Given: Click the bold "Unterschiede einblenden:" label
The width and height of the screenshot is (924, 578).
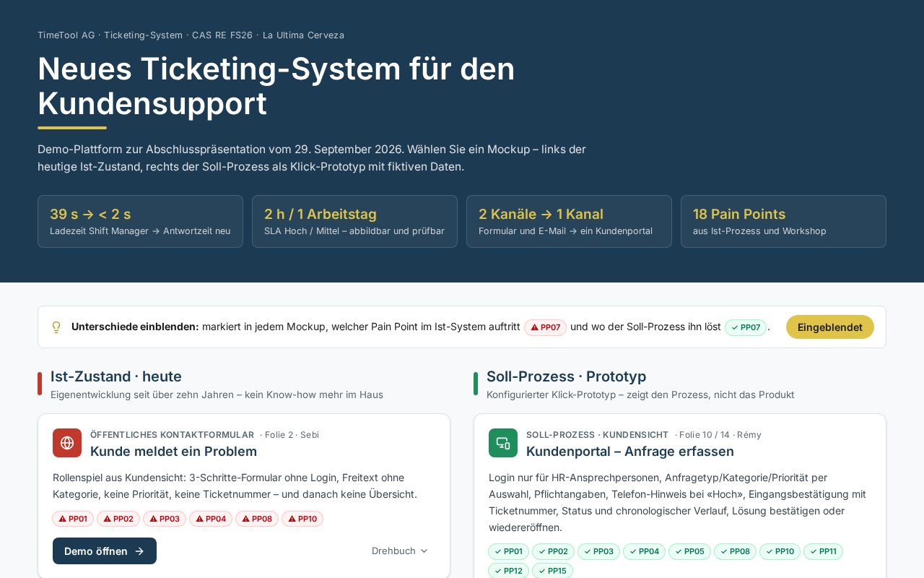Looking at the screenshot, I should pyautogui.click(x=135, y=327).
